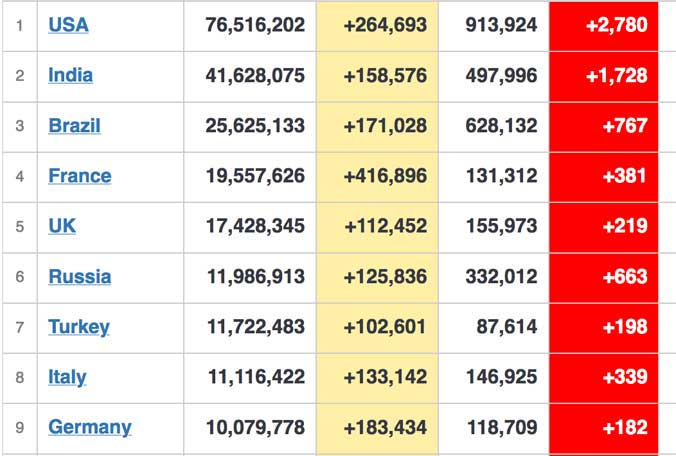Viewport: 676px width, 456px height.
Task: Open the UK country link
Action: point(62,226)
